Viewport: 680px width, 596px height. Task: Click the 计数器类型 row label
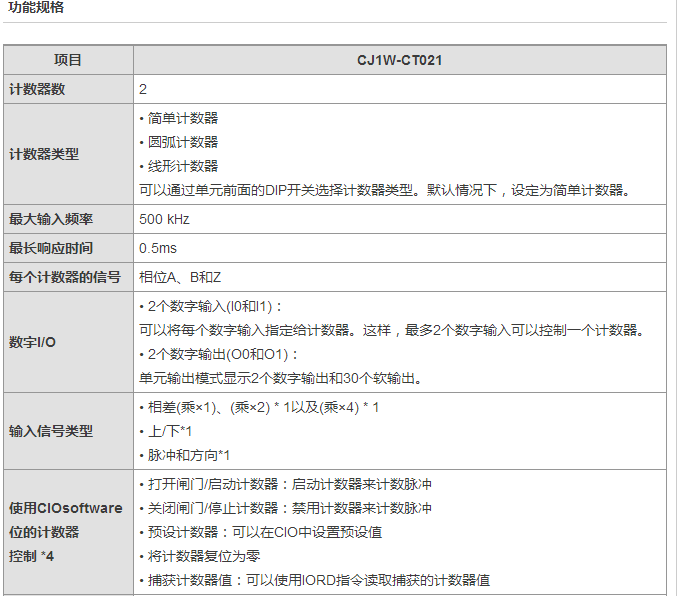(44, 154)
